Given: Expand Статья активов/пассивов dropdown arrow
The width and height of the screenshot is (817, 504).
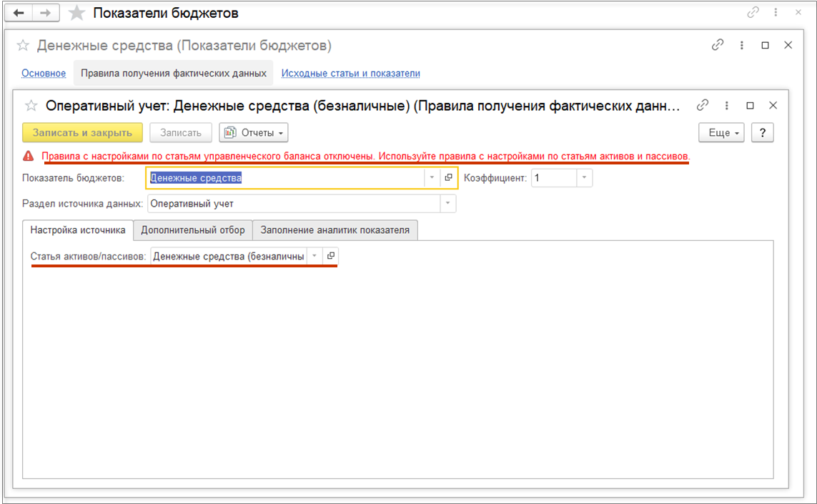Looking at the screenshot, I should tap(315, 257).
